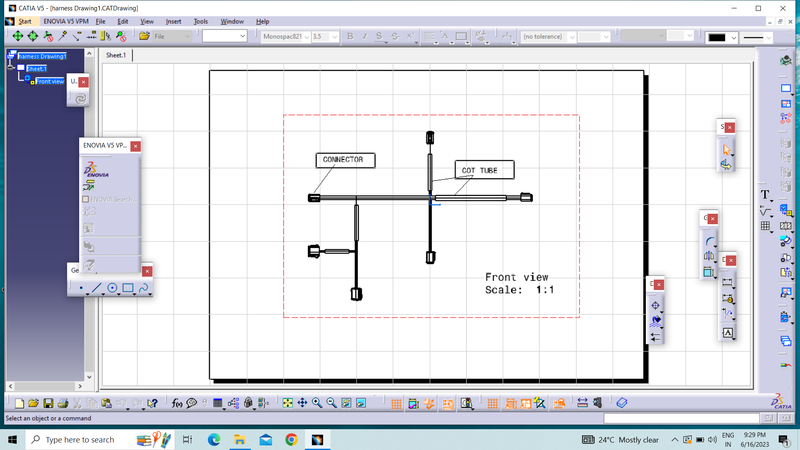Viewport: 800px width, 450px height.
Task: Open the File menu
Action: 101,21
